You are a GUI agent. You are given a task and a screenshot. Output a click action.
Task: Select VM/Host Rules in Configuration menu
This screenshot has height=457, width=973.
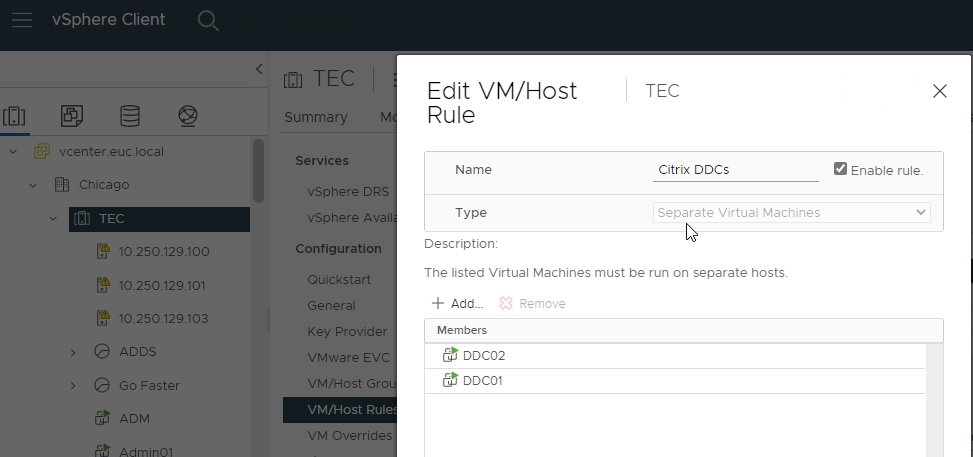339,409
